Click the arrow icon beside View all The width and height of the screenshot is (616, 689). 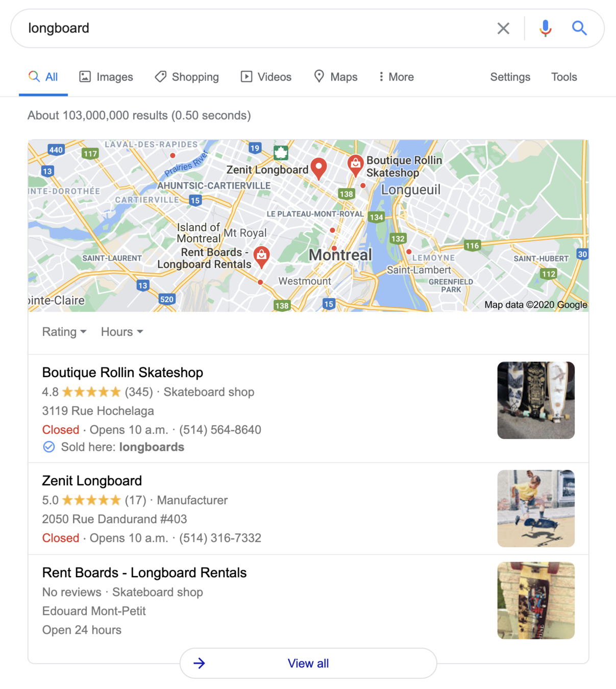(199, 663)
